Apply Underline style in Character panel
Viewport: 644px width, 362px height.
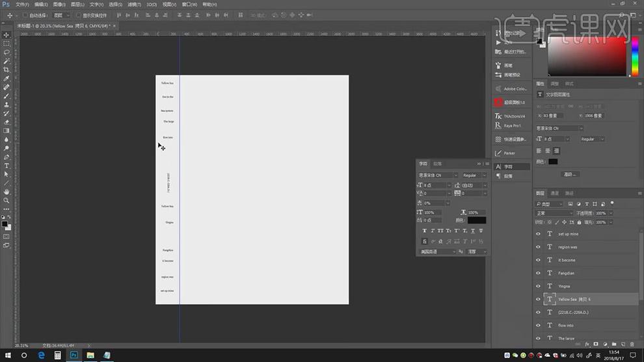473,231
